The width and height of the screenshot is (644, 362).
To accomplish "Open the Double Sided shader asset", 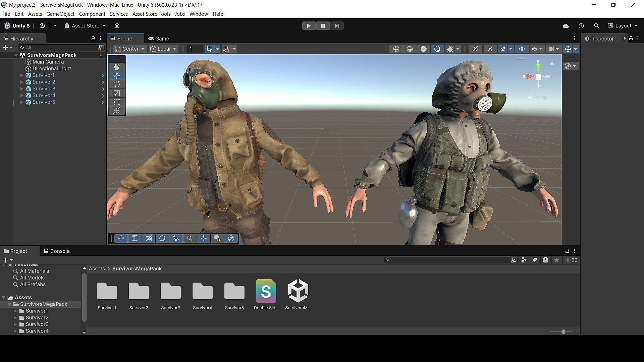I will click(x=266, y=291).
